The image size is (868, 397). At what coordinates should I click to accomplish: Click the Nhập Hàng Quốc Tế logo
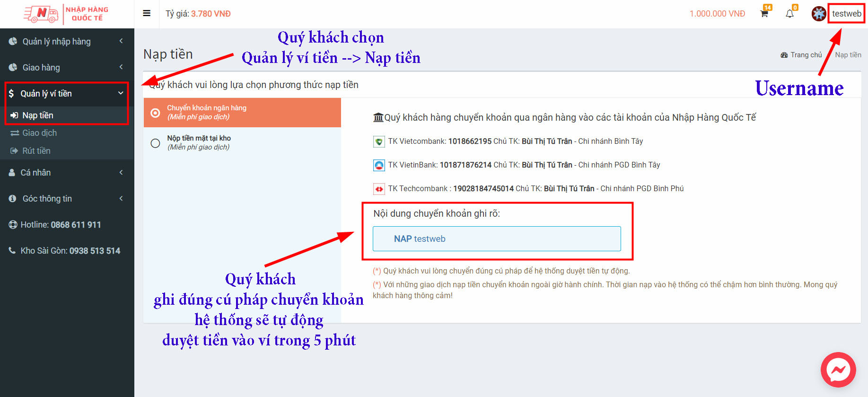[66, 14]
